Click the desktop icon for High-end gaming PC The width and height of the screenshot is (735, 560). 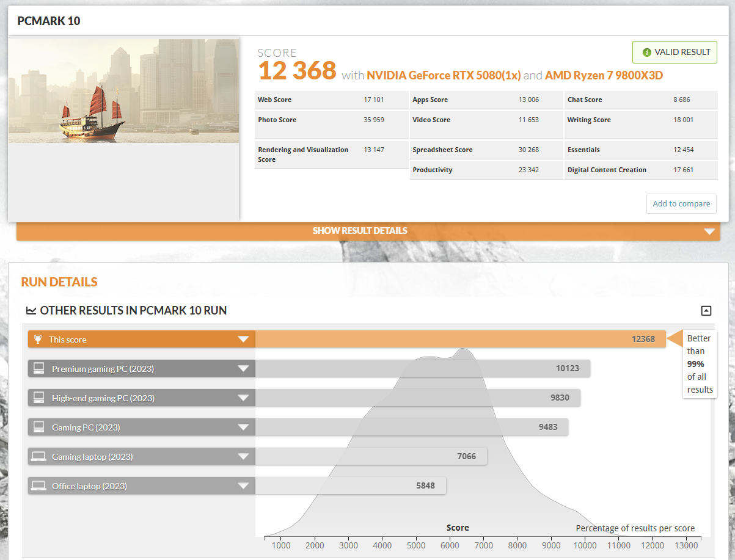tap(39, 398)
